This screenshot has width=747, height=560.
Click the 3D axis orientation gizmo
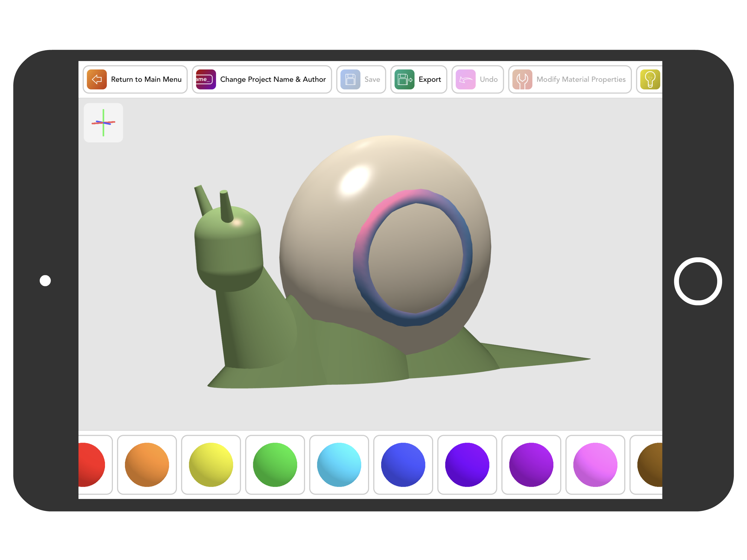[103, 122]
